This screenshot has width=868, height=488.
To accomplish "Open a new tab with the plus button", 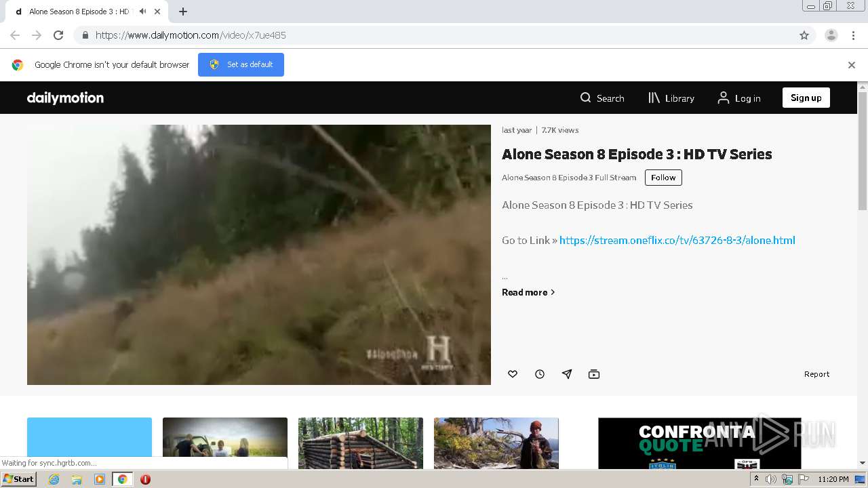I will 183,12.
